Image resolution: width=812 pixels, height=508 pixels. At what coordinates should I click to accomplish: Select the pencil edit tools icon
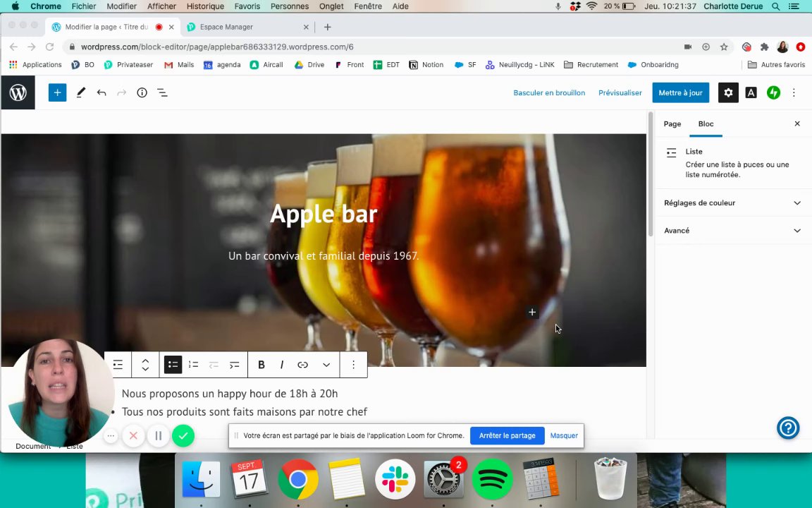click(x=81, y=93)
